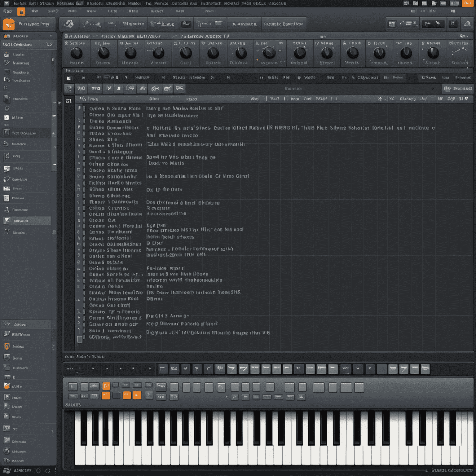
Task: Select the Croor CA track row
Action: [102, 220]
